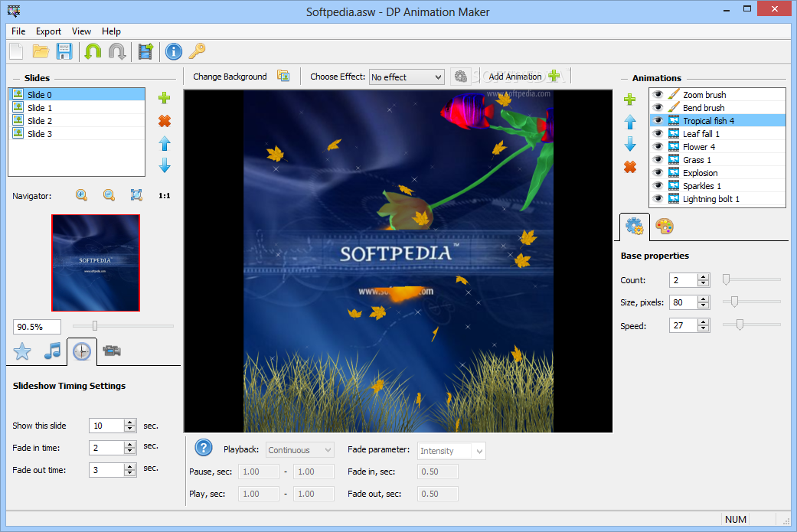Open the Playback Continuous dropdown
Viewport: 797px width, 532px height.
[x=299, y=450]
